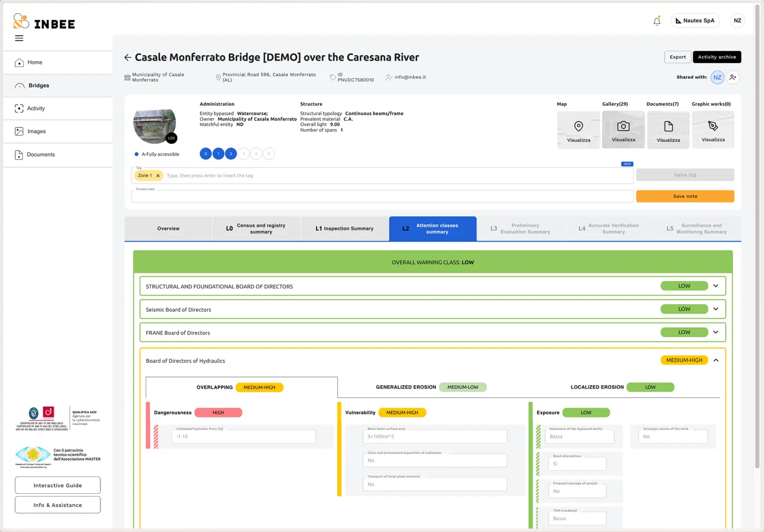Open the Activity archive
This screenshot has height=532, width=764.
point(717,57)
